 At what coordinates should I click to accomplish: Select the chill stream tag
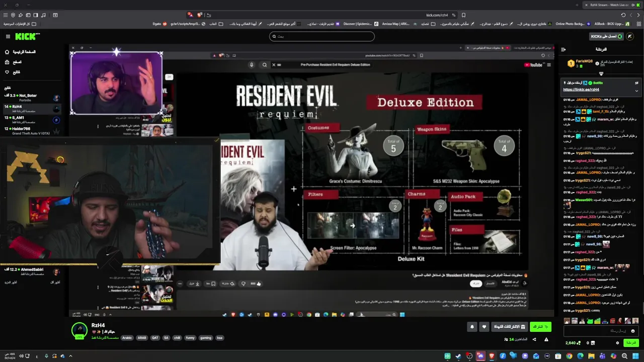[177, 338]
